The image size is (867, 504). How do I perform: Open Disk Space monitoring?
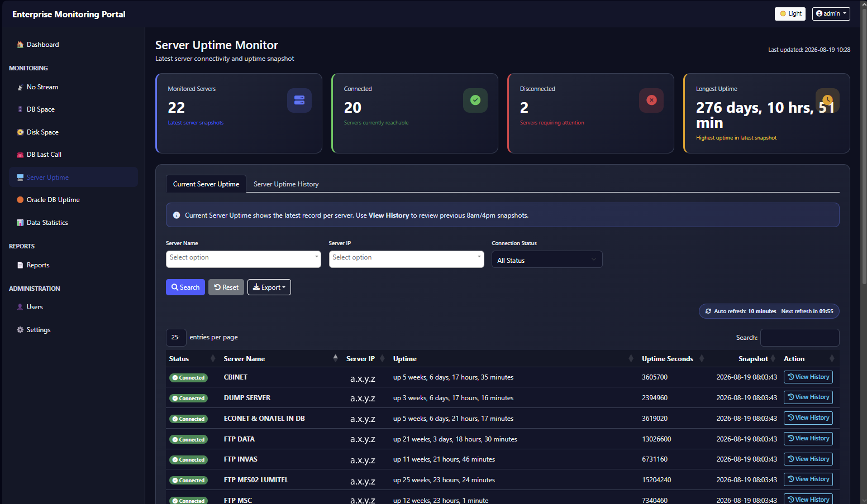(73, 132)
